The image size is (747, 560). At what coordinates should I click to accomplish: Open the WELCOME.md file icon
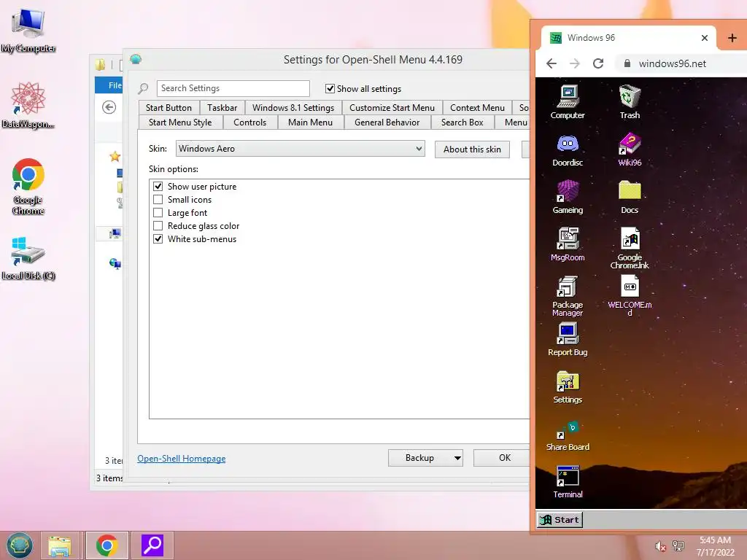(630, 295)
